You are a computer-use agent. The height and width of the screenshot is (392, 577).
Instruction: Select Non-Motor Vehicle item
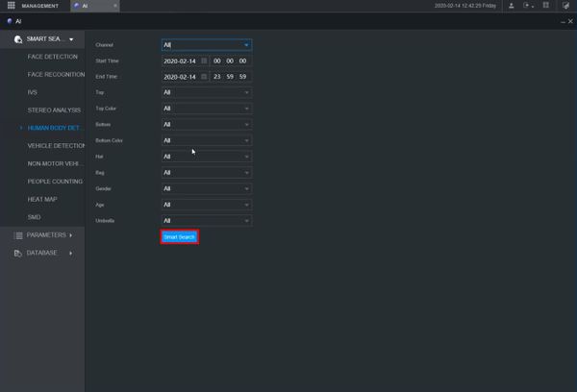55,163
